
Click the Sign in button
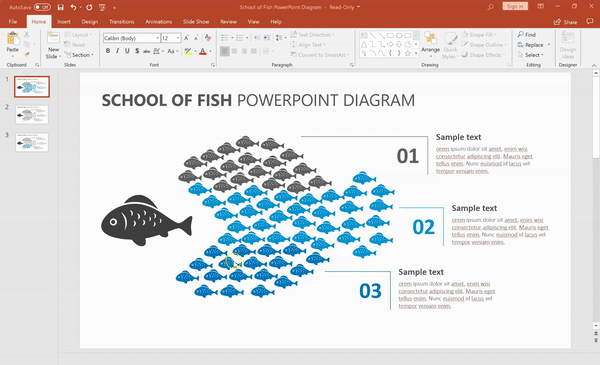point(515,6)
